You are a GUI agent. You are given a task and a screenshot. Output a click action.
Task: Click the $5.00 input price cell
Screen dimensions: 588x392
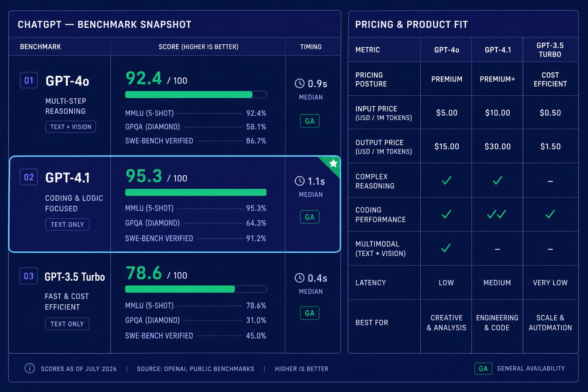tap(447, 113)
